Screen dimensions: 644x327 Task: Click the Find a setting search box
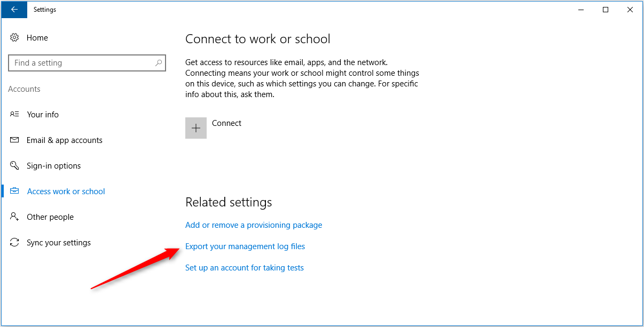point(87,63)
